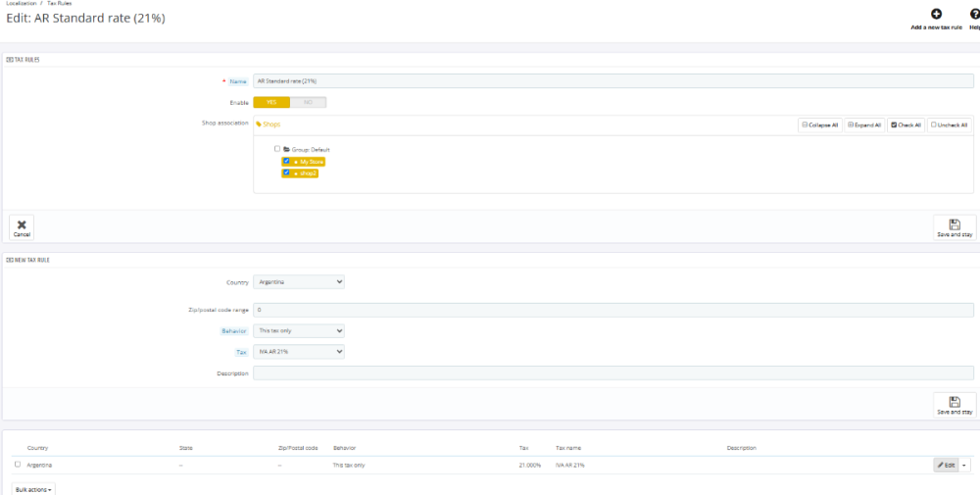Open the Behavior dropdown

[299, 331]
